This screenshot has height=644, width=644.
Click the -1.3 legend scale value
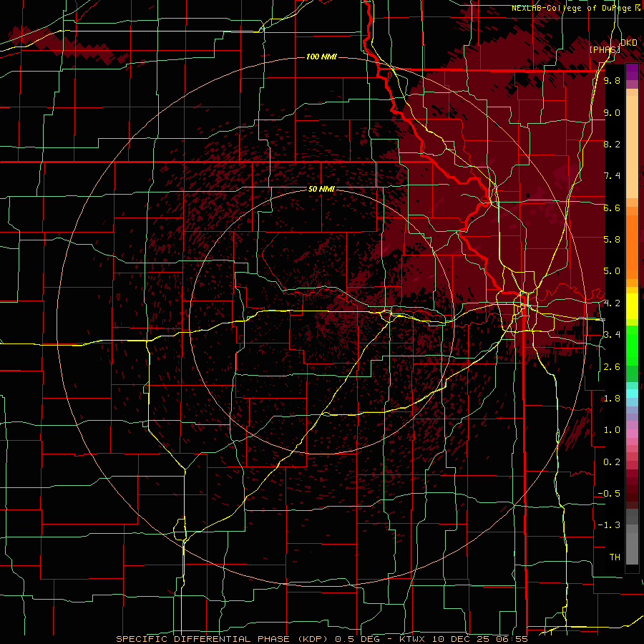pos(609,525)
